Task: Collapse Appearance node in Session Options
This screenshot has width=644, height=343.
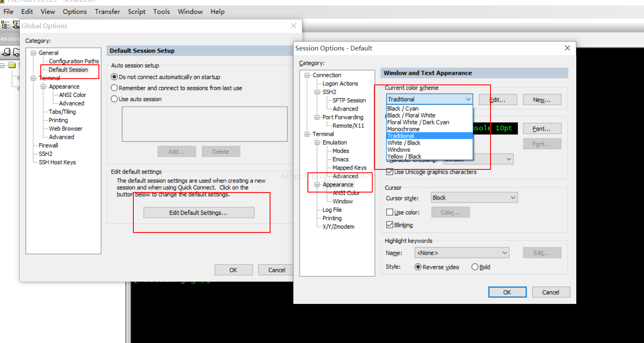Action: point(317,185)
